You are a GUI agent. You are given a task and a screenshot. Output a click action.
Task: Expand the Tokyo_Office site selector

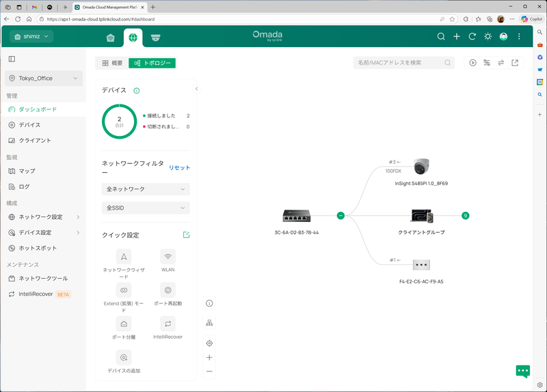pyautogui.click(x=44, y=79)
